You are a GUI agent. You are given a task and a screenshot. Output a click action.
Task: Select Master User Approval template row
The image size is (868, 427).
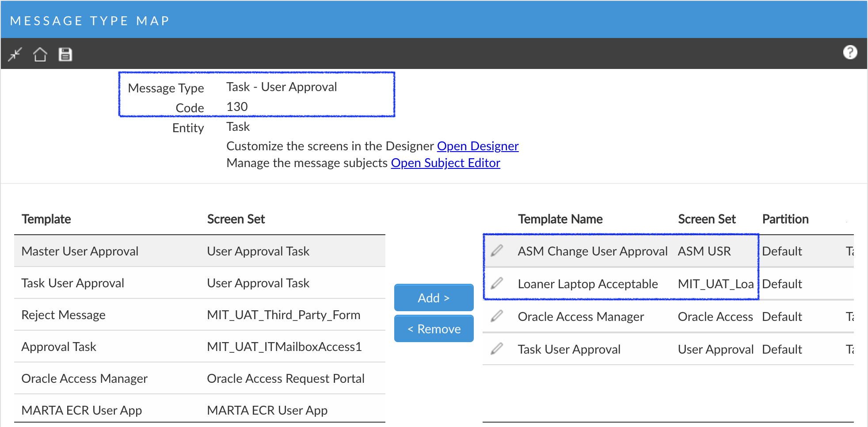[x=80, y=251]
